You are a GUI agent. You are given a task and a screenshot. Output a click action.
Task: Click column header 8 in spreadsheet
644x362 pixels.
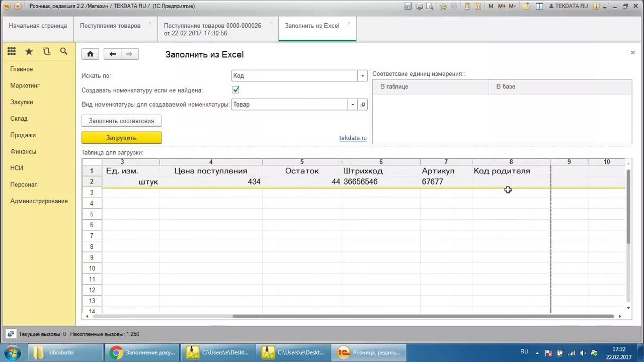pyautogui.click(x=511, y=162)
